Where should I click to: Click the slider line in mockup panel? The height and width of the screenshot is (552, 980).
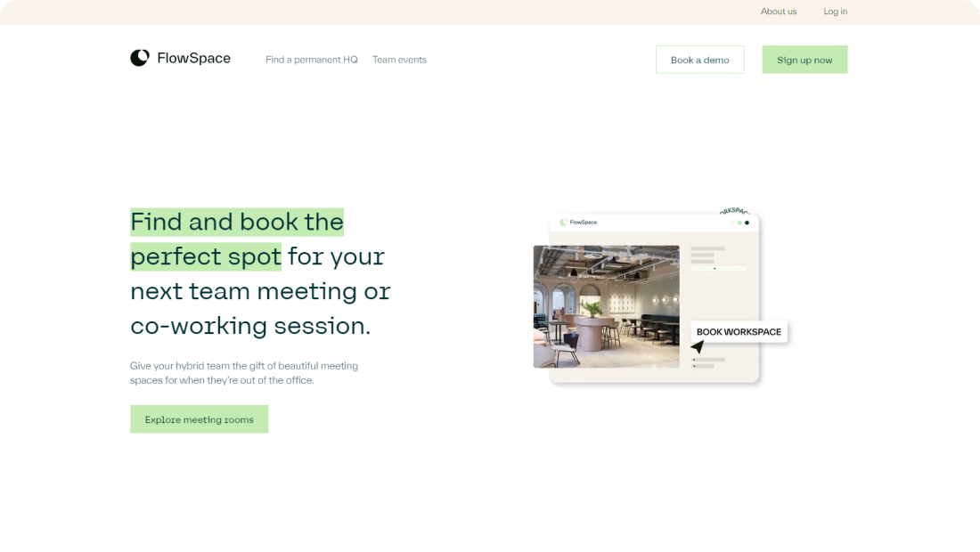718,269
